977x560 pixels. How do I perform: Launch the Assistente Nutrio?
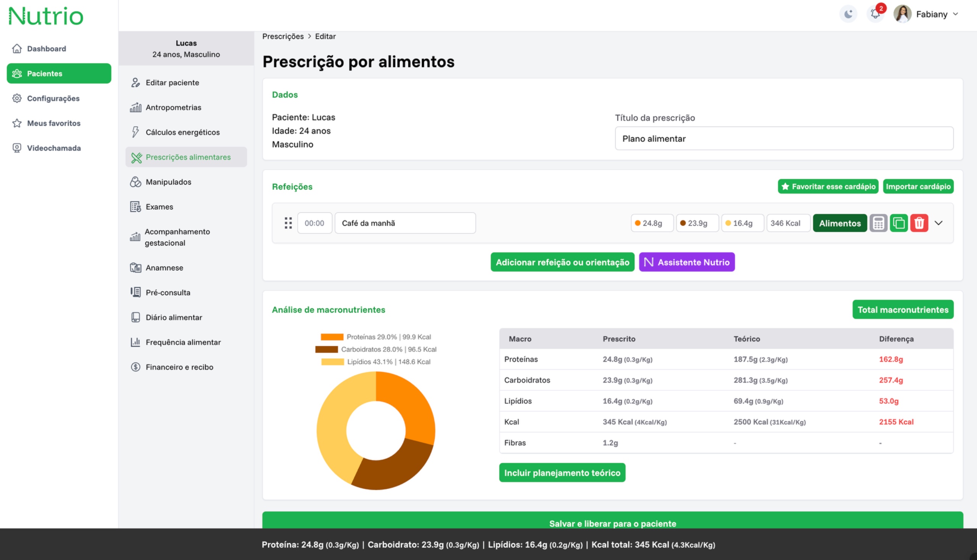[687, 262]
